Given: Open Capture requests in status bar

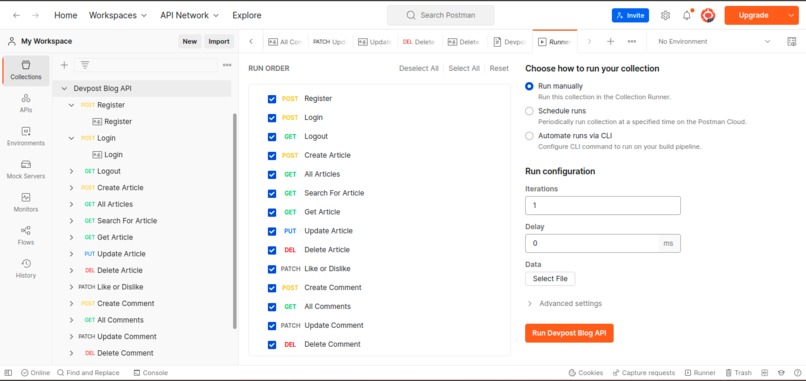Looking at the screenshot, I should [x=644, y=373].
